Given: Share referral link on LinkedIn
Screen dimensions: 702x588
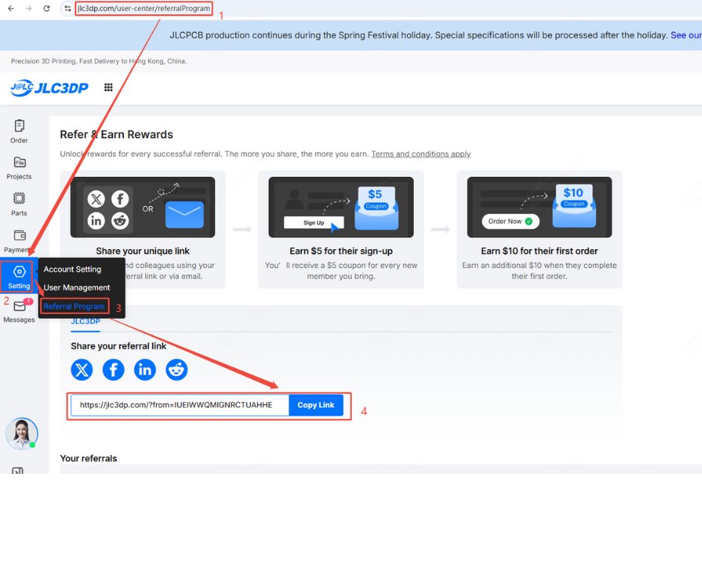Looking at the screenshot, I should [145, 369].
